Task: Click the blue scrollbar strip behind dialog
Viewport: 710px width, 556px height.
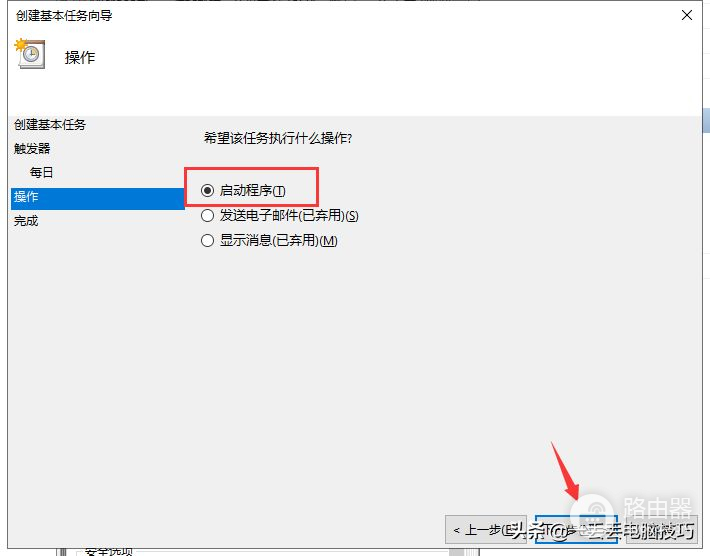Action: [706, 120]
